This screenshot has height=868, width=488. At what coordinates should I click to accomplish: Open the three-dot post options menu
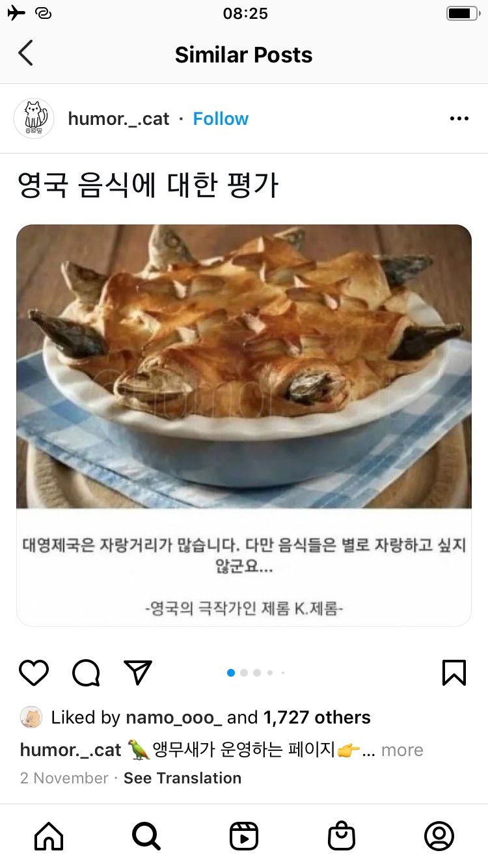click(x=459, y=118)
